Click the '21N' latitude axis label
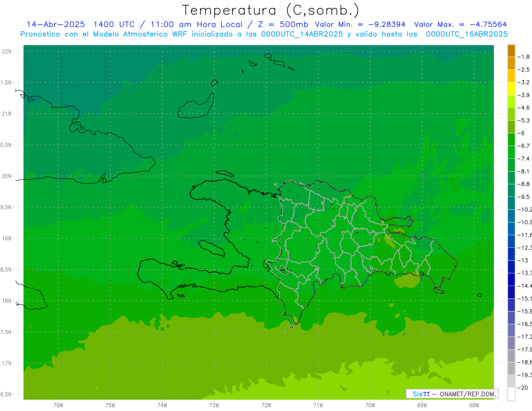This screenshot has height=411, width=532. point(7,114)
